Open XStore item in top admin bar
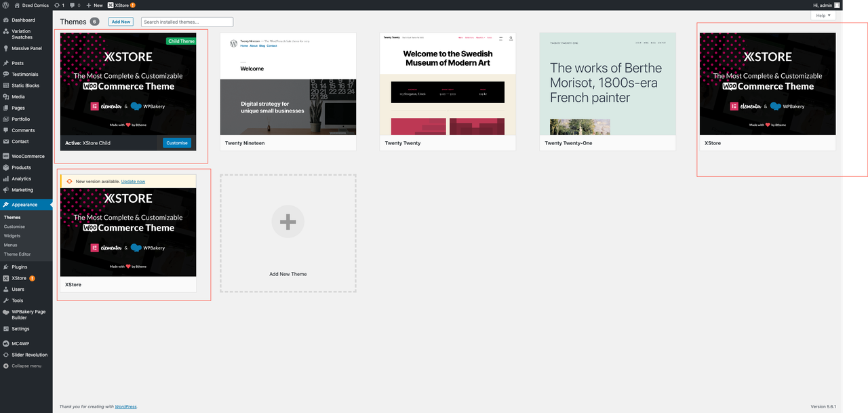The width and height of the screenshot is (868, 413). [121, 5]
